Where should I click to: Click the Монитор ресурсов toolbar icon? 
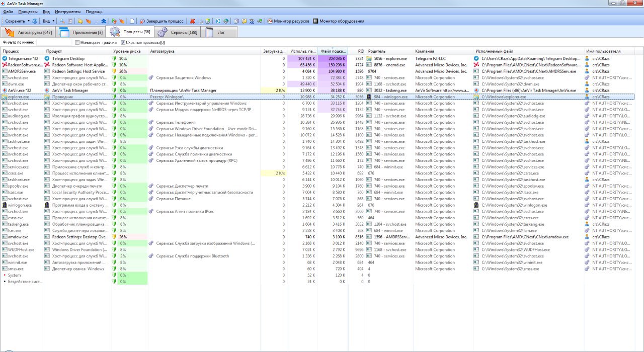pyautogui.click(x=270, y=21)
